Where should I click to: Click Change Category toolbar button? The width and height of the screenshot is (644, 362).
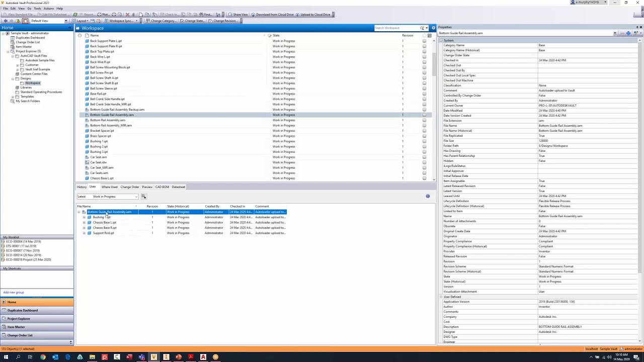pos(160,21)
